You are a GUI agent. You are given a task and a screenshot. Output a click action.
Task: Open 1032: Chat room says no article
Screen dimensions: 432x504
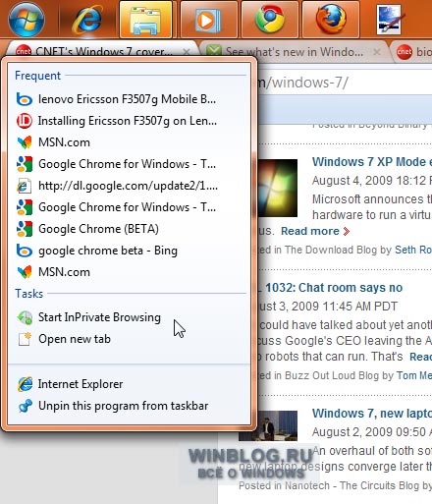334,288
